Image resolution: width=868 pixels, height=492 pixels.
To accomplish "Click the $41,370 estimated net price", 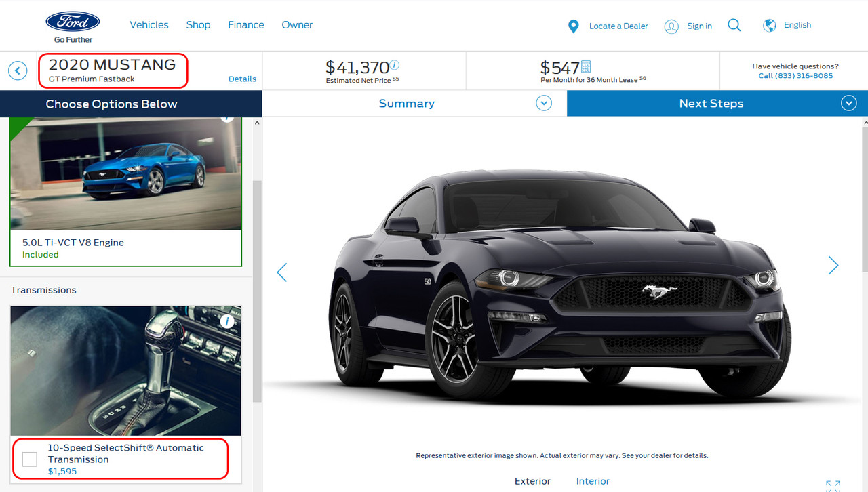I will click(357, 68).
